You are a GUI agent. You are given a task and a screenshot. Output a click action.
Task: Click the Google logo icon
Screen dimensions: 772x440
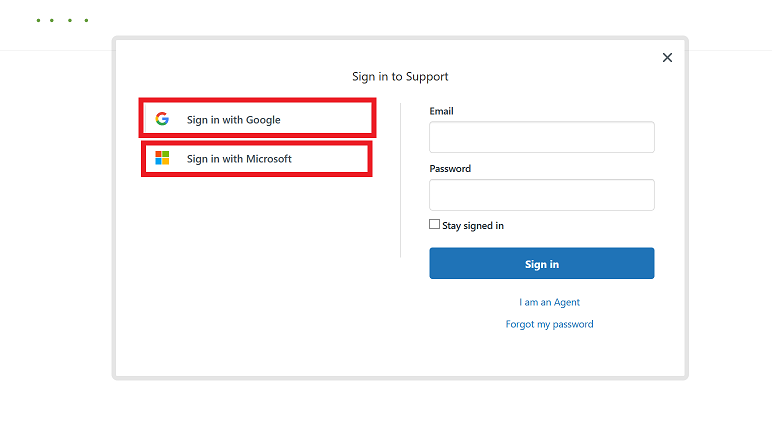(162, 119)
